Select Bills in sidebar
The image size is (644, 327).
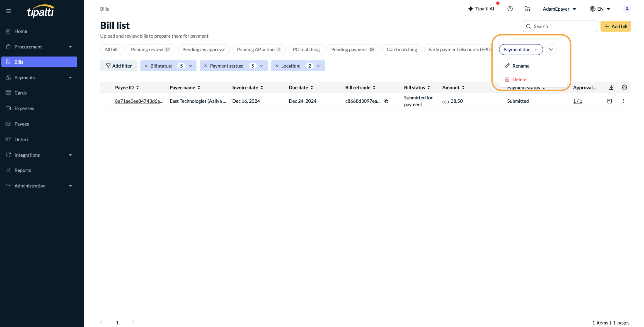tap(39, 62)
